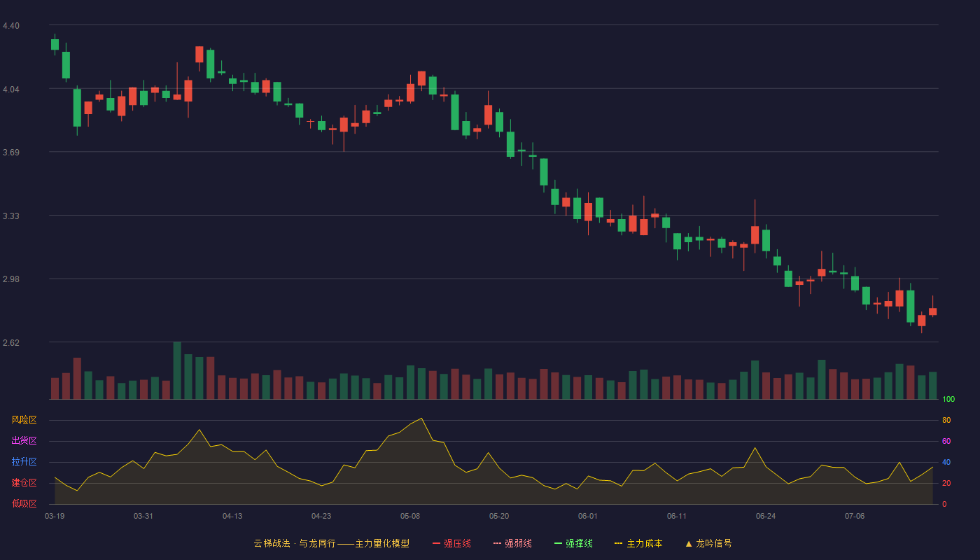
Task: Click the 06-11 date label
Action: click(677, 516)
